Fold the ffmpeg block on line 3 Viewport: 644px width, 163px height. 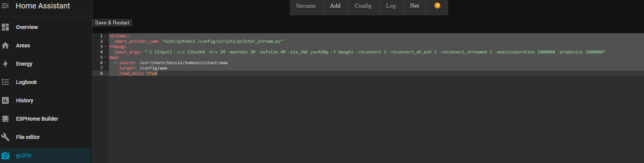pyautogui.click(x=105, y=47)
